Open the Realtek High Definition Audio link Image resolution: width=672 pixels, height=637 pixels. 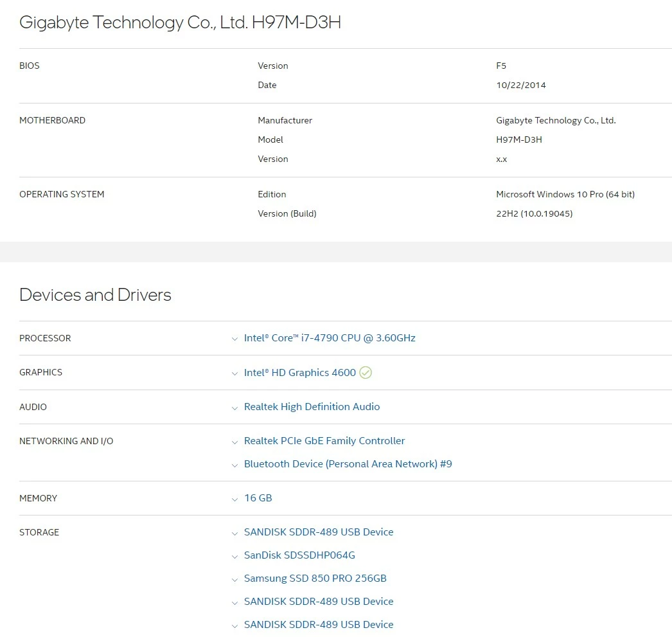pos(312,406)
